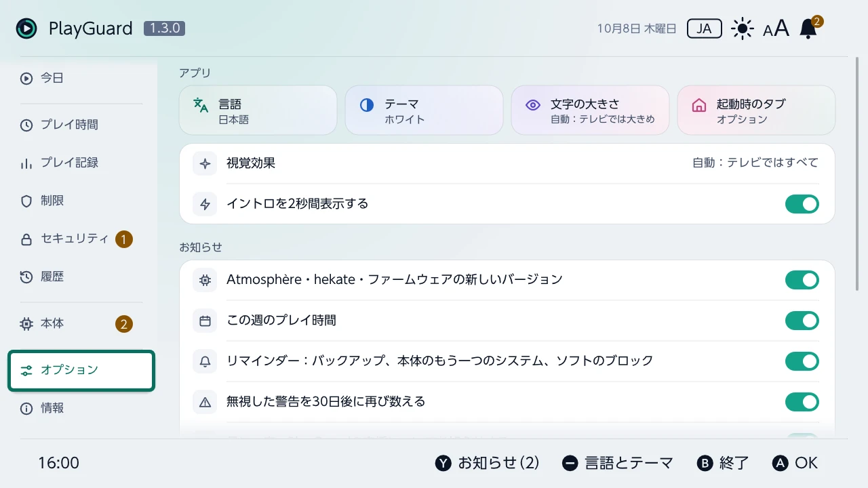Click the chip icon beside Atmosphère row
Screen dimensions: 868x488
pyautogui.click(x=205, y=280)
